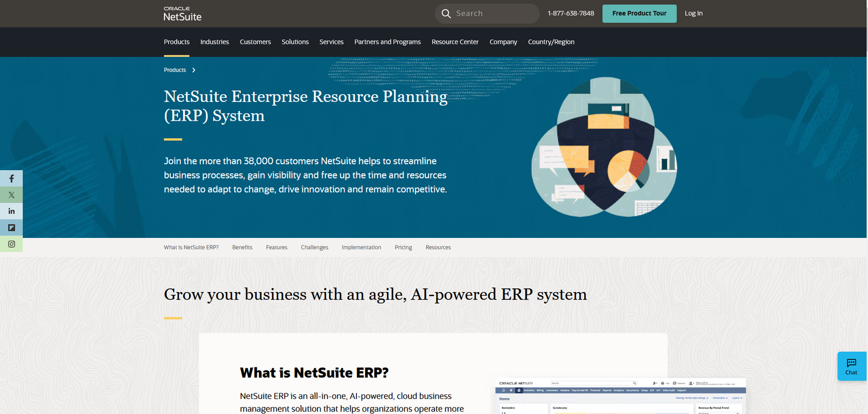Open the Instagram social icon
This screenshot has width=868, height=414.
[x=11, y=244]
